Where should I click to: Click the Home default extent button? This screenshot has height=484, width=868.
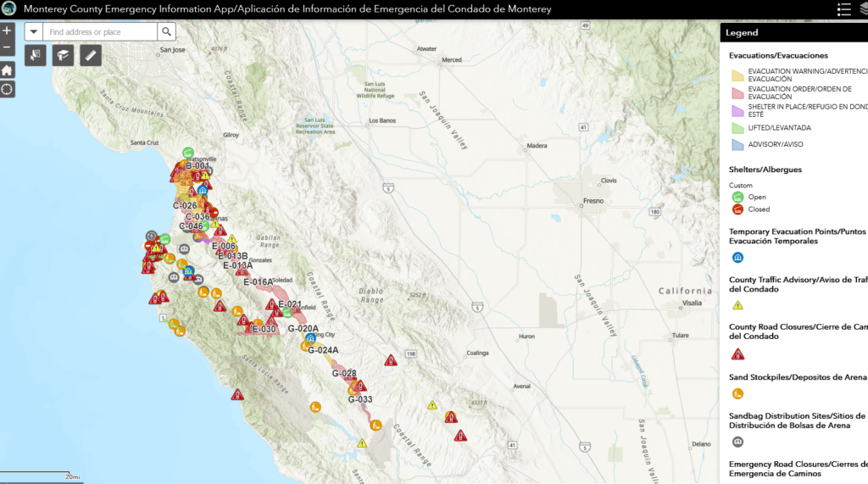7,70
